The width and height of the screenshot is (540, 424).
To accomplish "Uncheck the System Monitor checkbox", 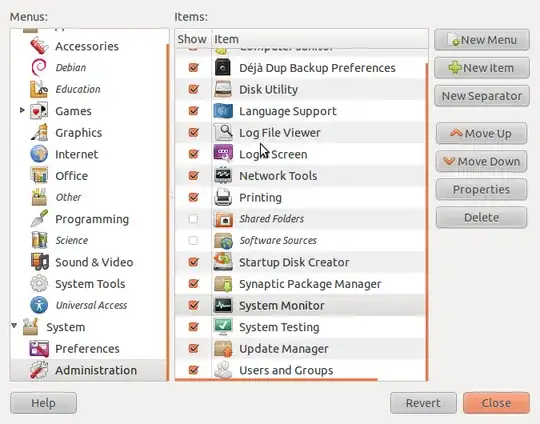I will click(194, 305).
